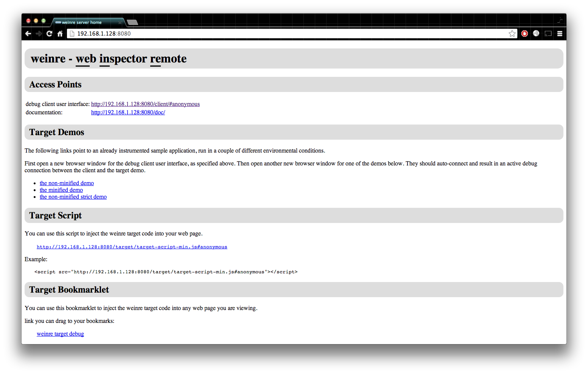Viewport: 588px width, 374px height.
Task: Toggle fullscreen with the window corner arrow
Action: [560, 20]
